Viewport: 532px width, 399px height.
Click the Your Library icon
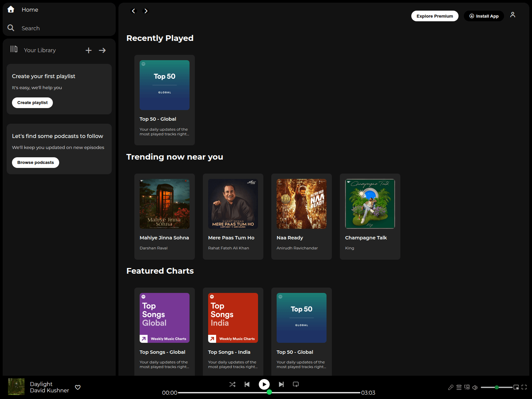pyautogui.click(x=14, y=49)
